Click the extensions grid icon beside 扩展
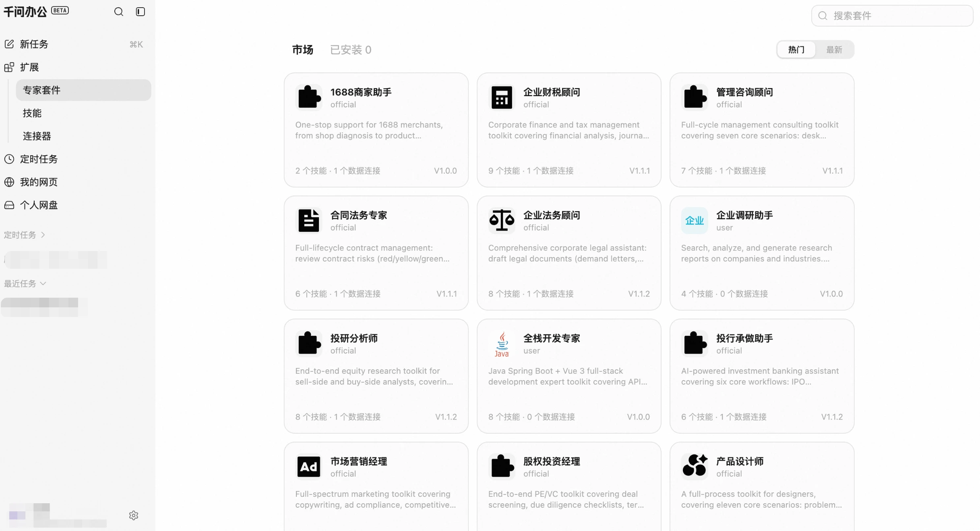Image resolution: width=980 pixels, height=531 pixels. pyautogui.click(x=9, y=67)
